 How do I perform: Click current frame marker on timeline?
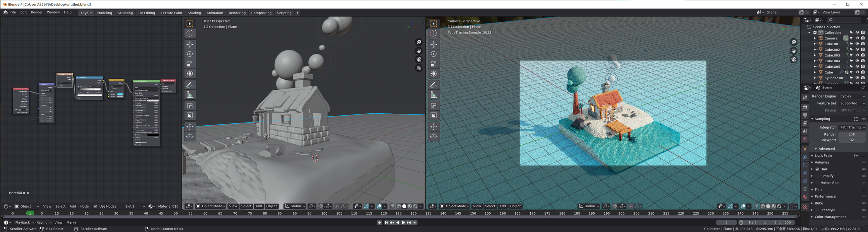30,213
